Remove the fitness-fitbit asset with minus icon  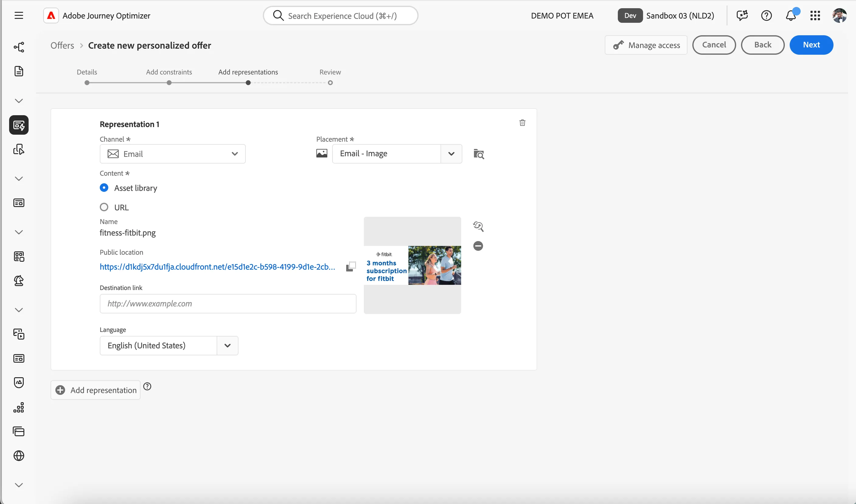(478, 246)
